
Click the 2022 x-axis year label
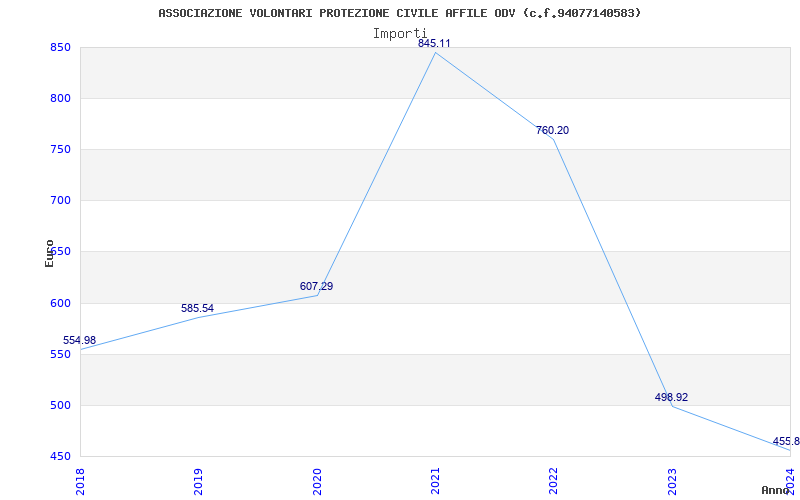(x=554, y=482)
